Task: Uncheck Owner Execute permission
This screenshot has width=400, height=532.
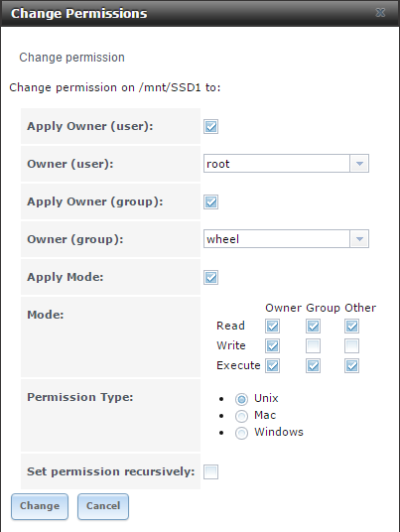Action: (x=272, y=365)
